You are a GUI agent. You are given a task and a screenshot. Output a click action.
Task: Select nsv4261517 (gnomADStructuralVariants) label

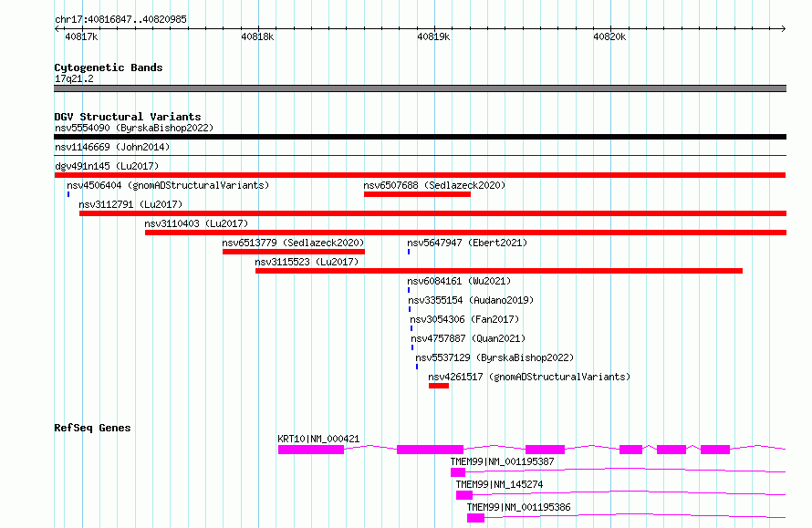pos(529,377)
